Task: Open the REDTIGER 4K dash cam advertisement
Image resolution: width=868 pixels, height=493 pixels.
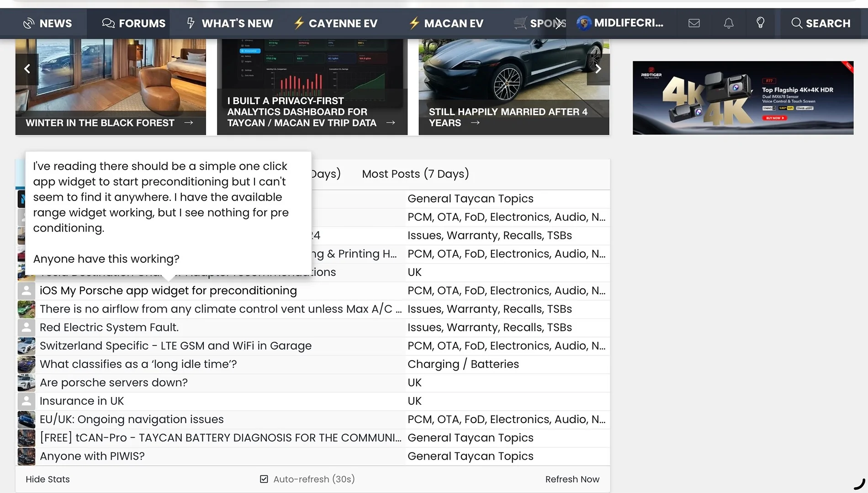Action: [743, 98]
